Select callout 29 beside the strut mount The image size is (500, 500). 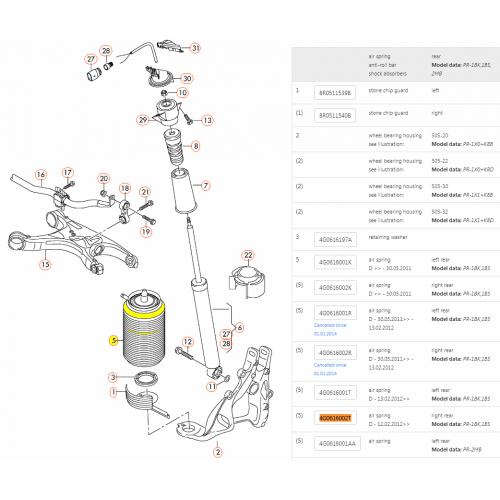[x=143, y=120]
